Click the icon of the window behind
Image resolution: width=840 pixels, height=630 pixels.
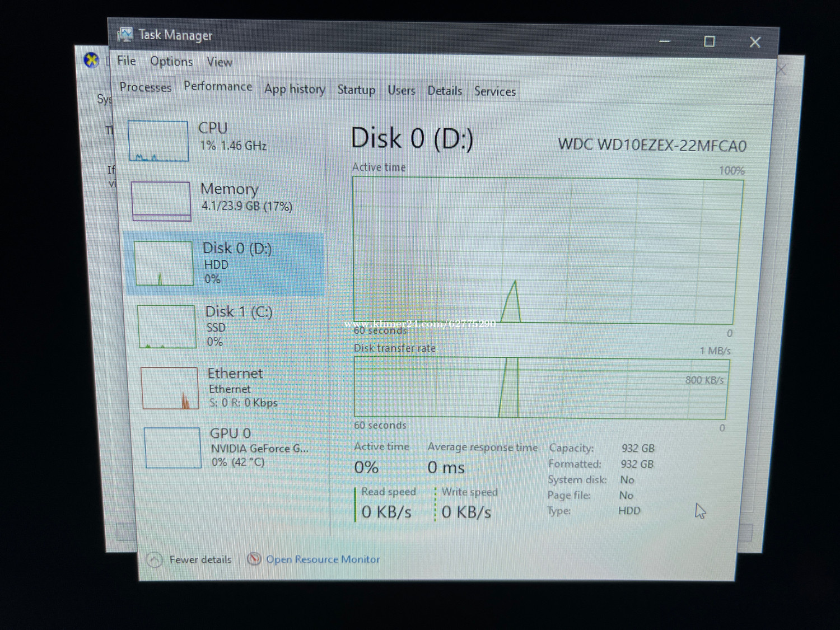(91, 60)
